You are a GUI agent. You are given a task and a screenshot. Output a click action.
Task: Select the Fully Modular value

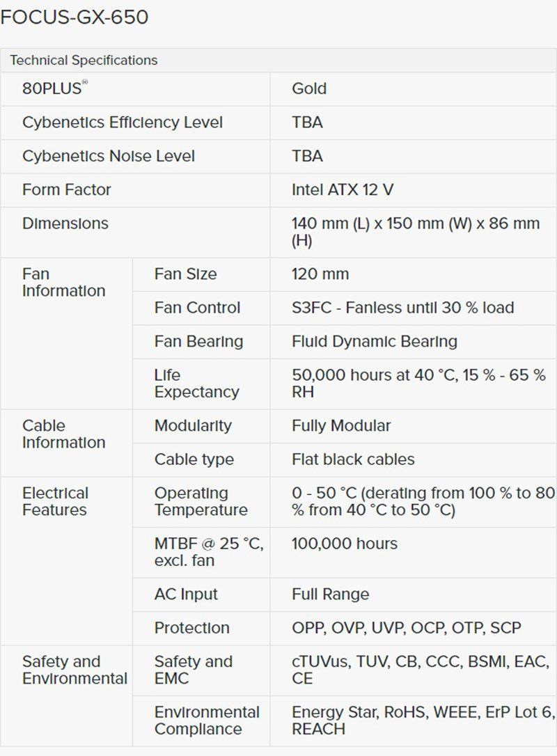tap(341, 425)
